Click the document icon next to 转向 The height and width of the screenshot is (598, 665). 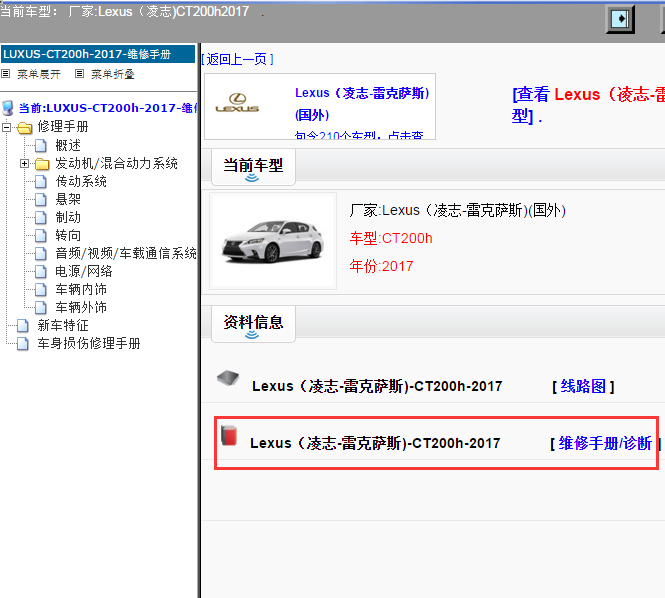41,235
